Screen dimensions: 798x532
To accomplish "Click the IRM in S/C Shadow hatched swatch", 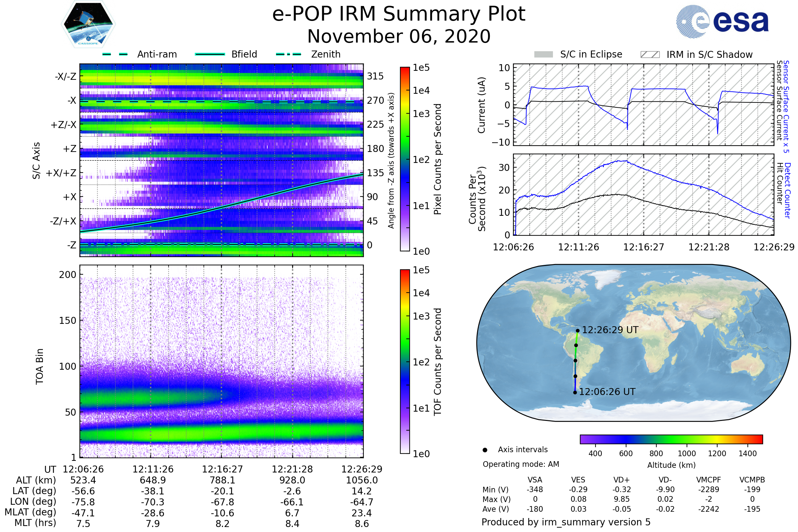I will pos(650,55).
